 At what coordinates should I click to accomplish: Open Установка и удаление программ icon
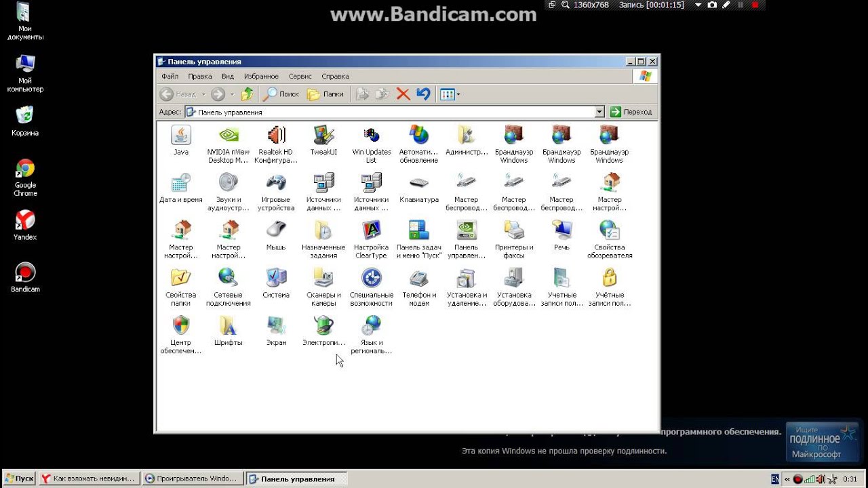click(467, 287)
